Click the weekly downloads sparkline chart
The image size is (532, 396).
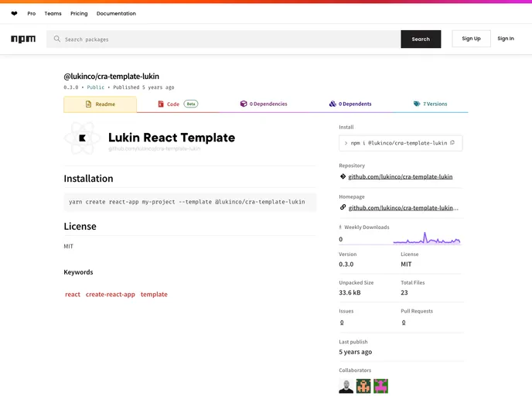427,238
